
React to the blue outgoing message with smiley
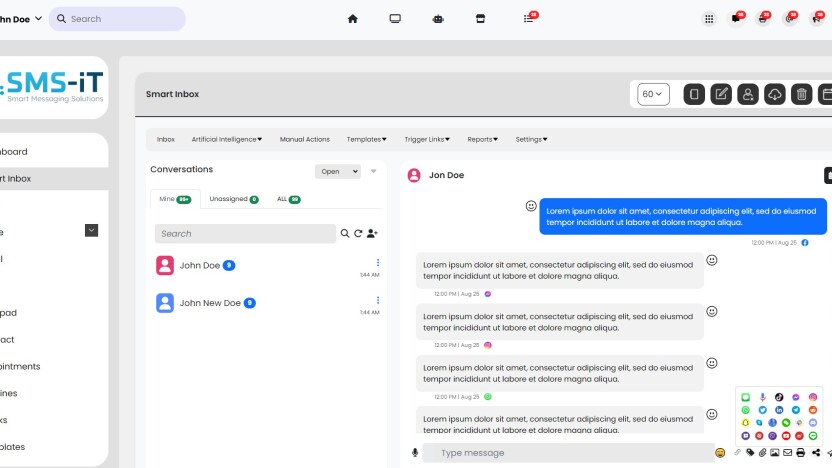point(531,206)
